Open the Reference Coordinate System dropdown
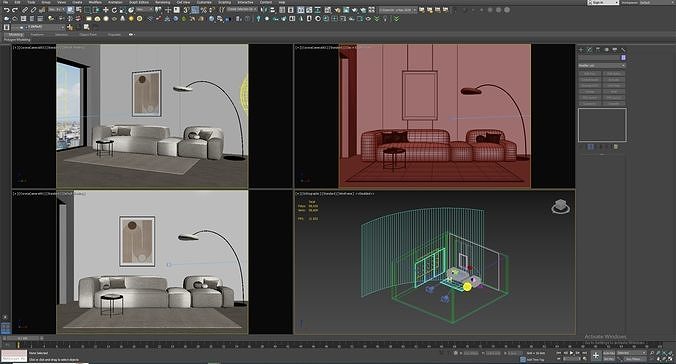 pyautogui.click(x=145, y=9)
